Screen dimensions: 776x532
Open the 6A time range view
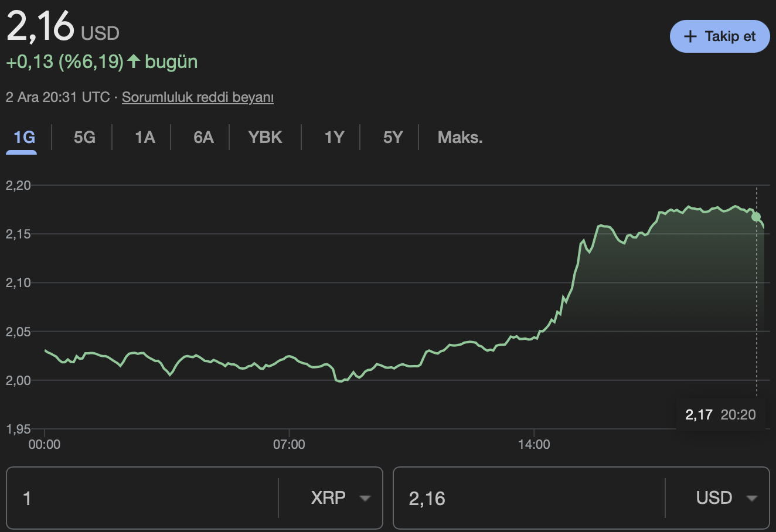point(202,137)
